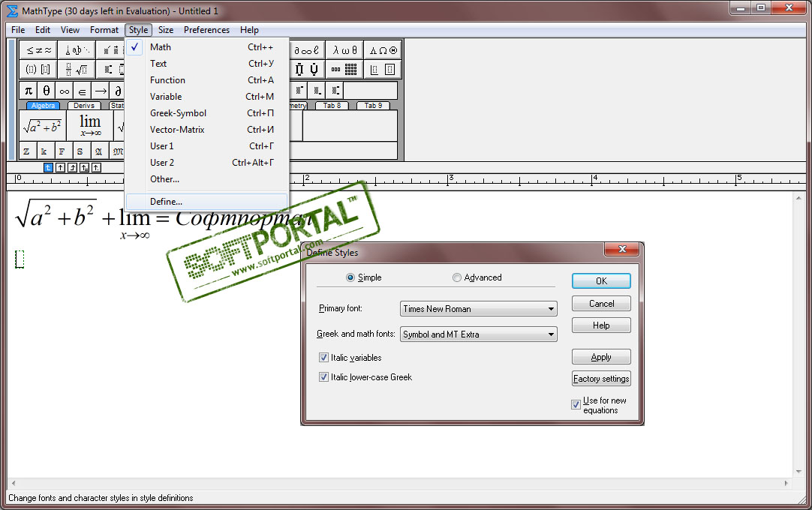Insert the double-struck k symbol
812x510 pixels.
(44, 151)
